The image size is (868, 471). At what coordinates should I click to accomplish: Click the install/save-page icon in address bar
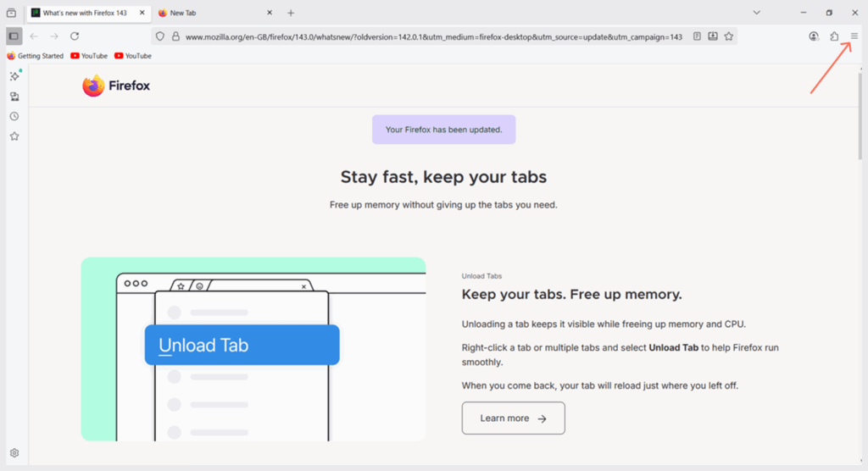pos(713,36)
